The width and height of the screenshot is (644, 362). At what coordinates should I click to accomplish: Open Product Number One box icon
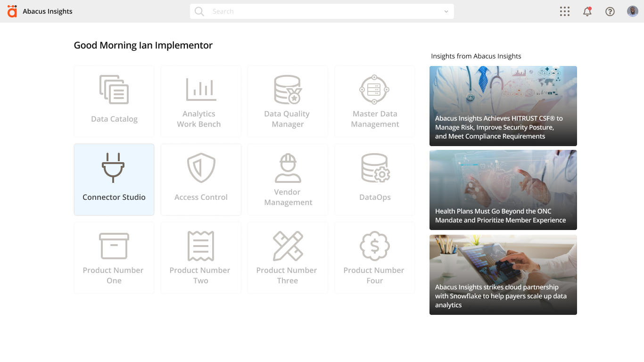[x=114, y=246]
